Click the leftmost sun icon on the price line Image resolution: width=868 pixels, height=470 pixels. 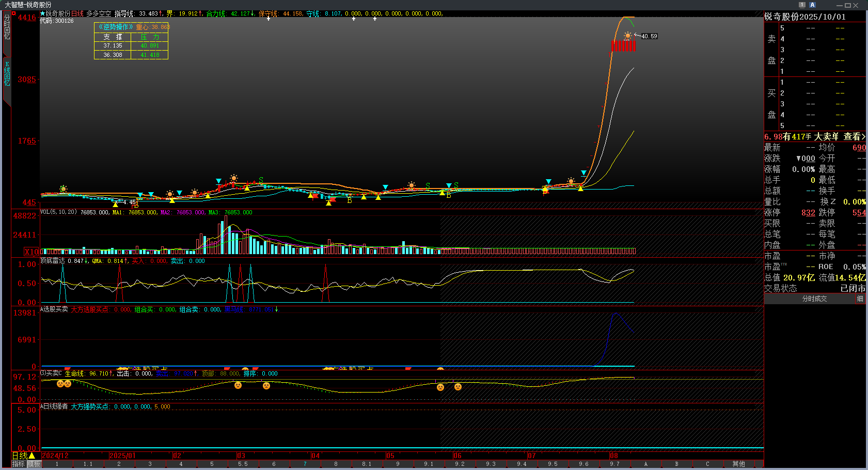coord(63,189)
